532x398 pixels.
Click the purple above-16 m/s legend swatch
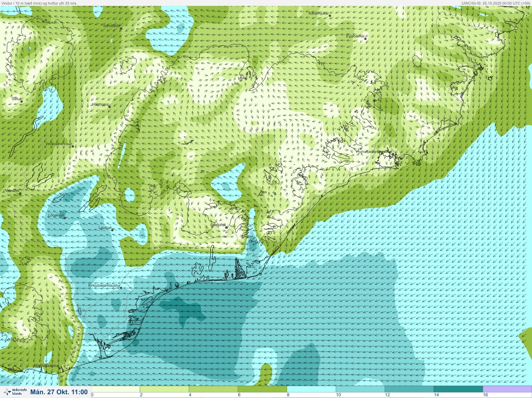pyautogui.click(x=507, y=389)
